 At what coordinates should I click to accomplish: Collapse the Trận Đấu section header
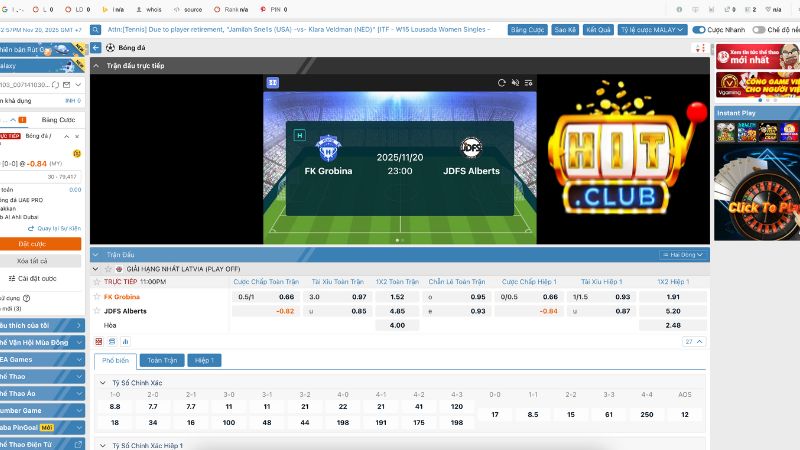click(x=96, y=255)
